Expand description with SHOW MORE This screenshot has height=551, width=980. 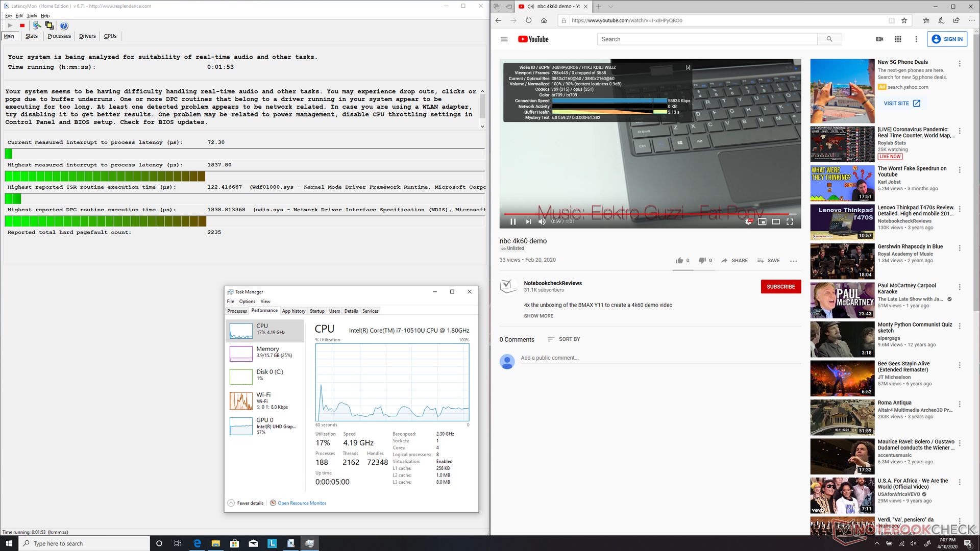tap(538, 316)
